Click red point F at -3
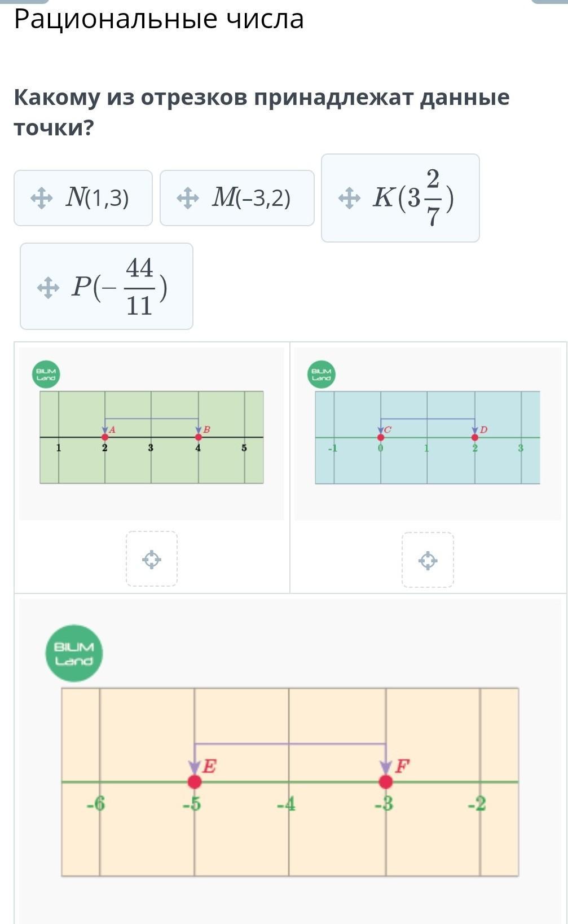Image resolution: width=568 pixels, height=924 pixels. tap(386, 782)
